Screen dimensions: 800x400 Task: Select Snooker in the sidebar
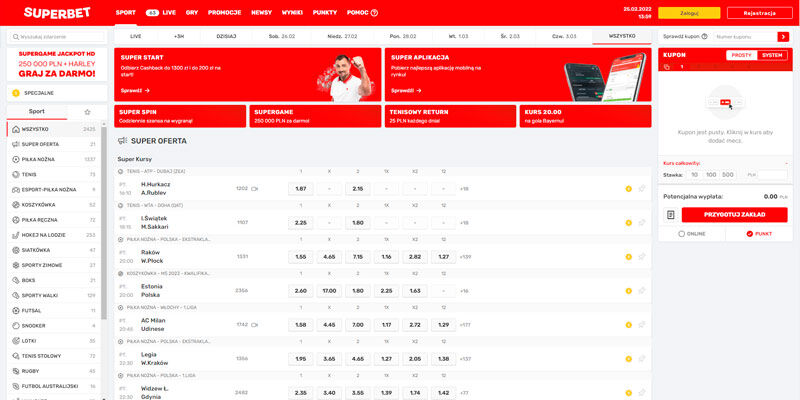click(54, 326)
